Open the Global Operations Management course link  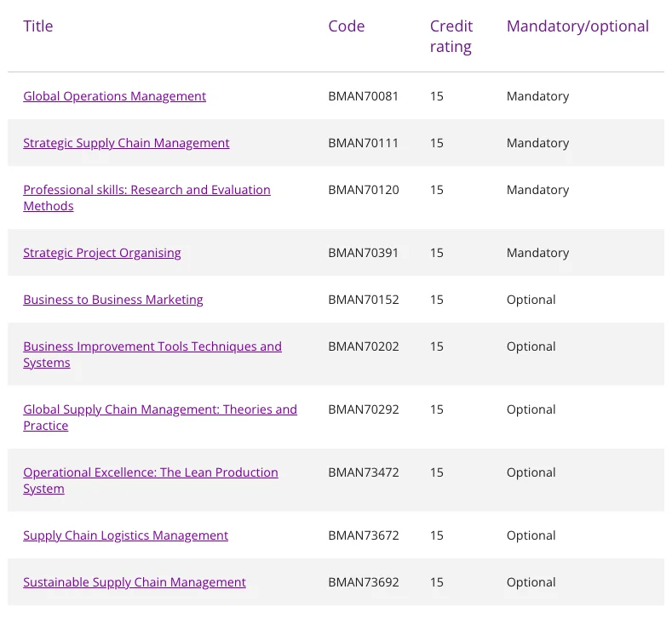click(x=114, y=96)
